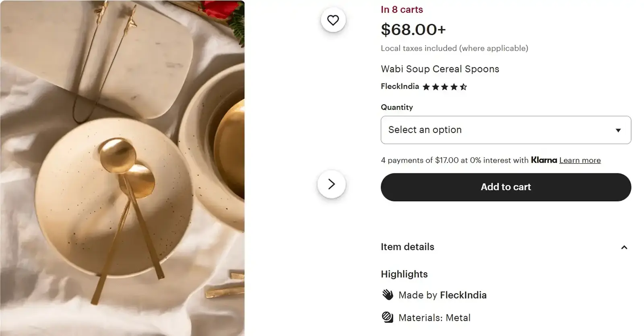This screenshot has width=644, height=336.
Task: Collapse the Item details section
Action: point(624,247)
